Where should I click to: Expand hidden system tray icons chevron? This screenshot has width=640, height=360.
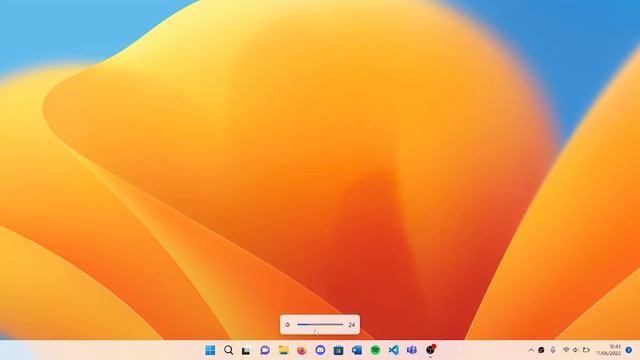[531, 350]
